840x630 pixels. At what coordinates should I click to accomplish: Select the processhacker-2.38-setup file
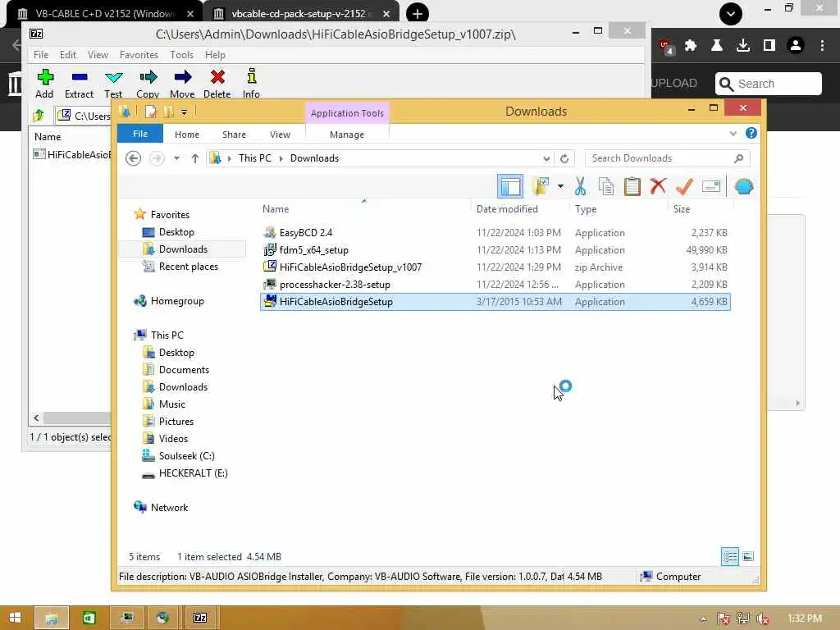click(x=495, y=285)
